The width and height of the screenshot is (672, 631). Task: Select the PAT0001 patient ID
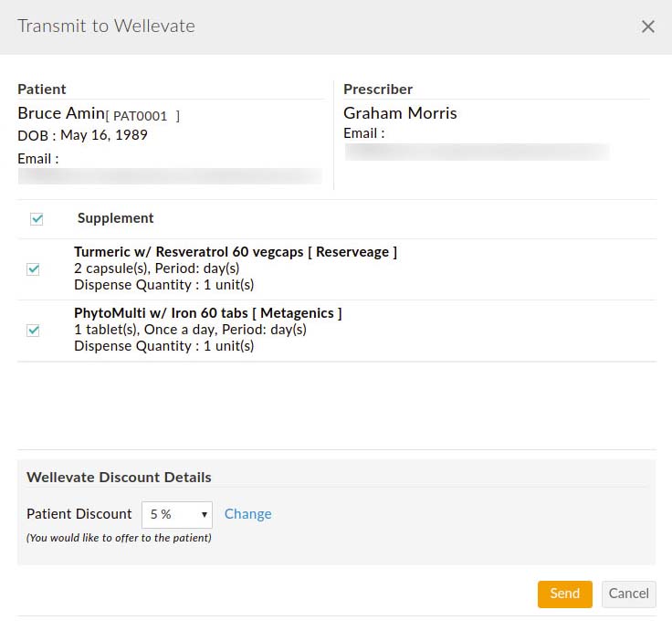(x=143, y=116)
